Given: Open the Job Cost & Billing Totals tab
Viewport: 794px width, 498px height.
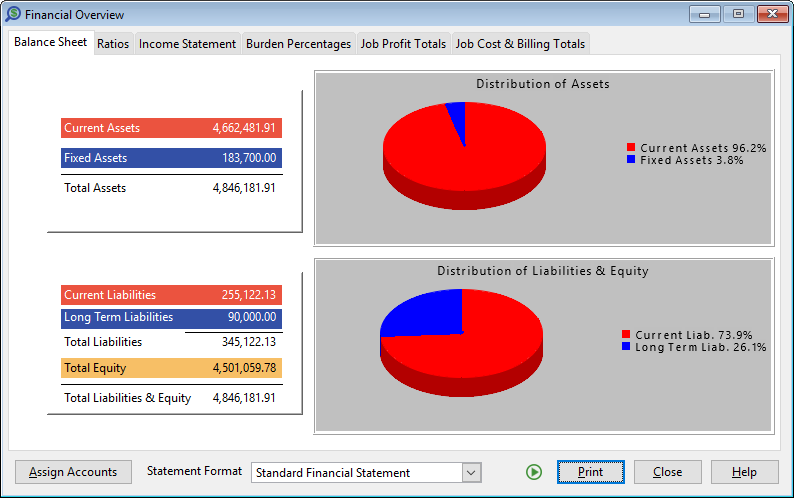Looking at the screenshot, I should click(520, 44).
